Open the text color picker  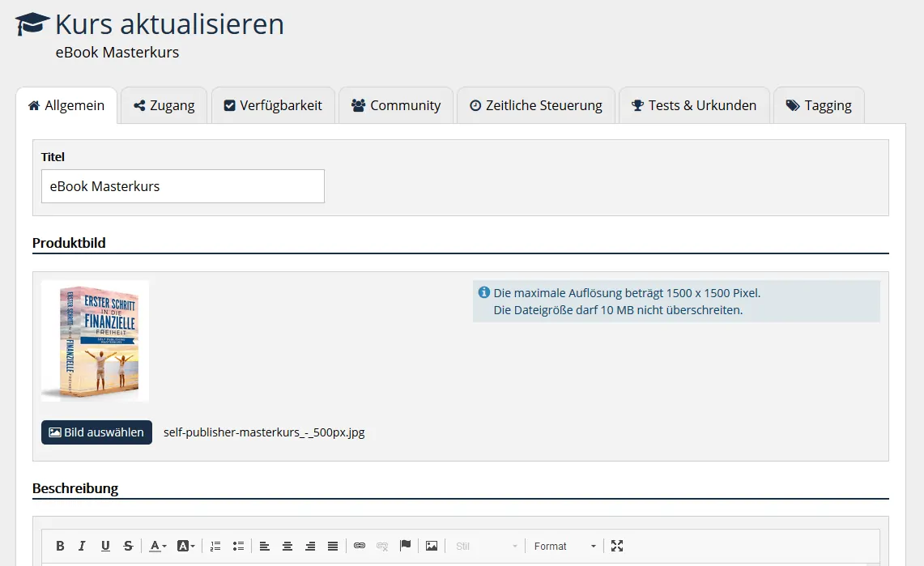click(157, 546)
